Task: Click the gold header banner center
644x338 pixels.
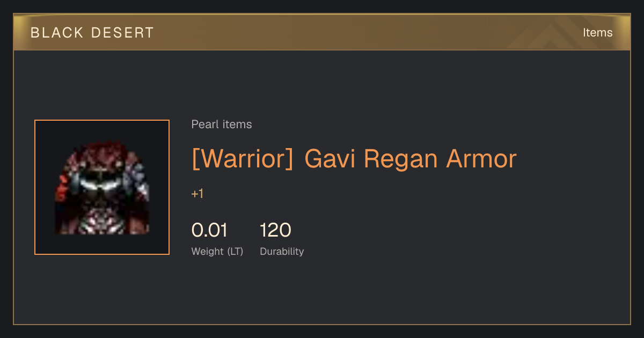Action: tap(322, 32)
